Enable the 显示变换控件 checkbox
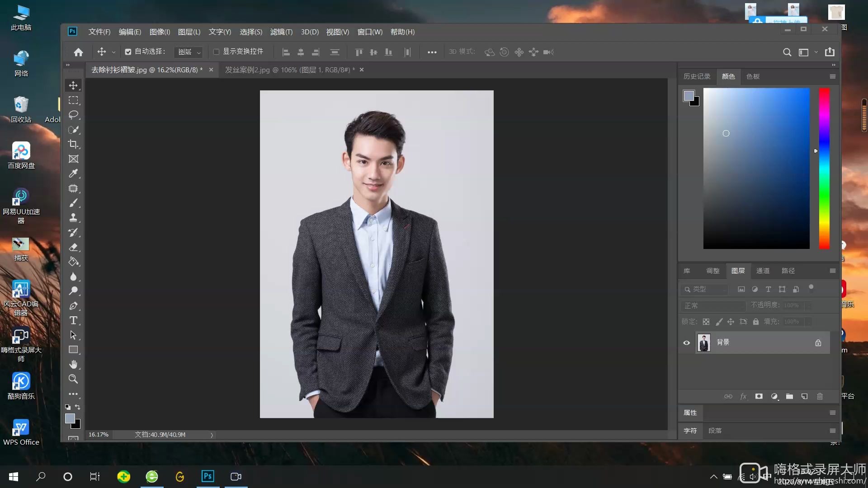868x488 pixels. 216,52
